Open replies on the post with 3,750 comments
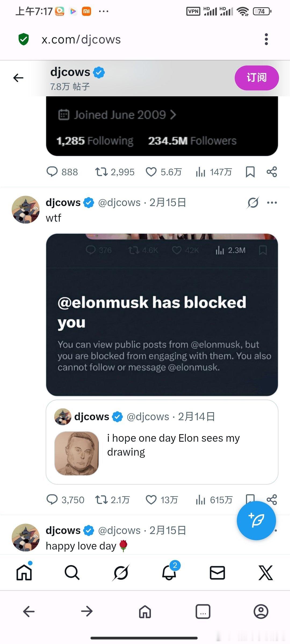This screenshot has width=290, height=644. (52, 500)
